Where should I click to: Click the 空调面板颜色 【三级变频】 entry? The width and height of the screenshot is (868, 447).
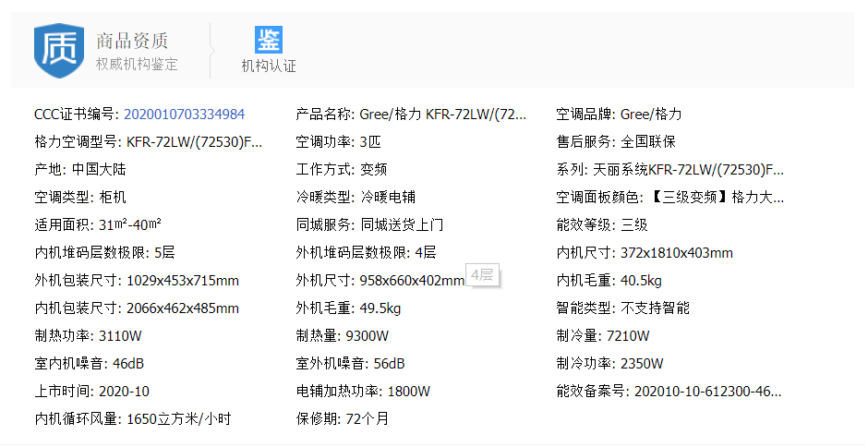(x=670, y=198)
